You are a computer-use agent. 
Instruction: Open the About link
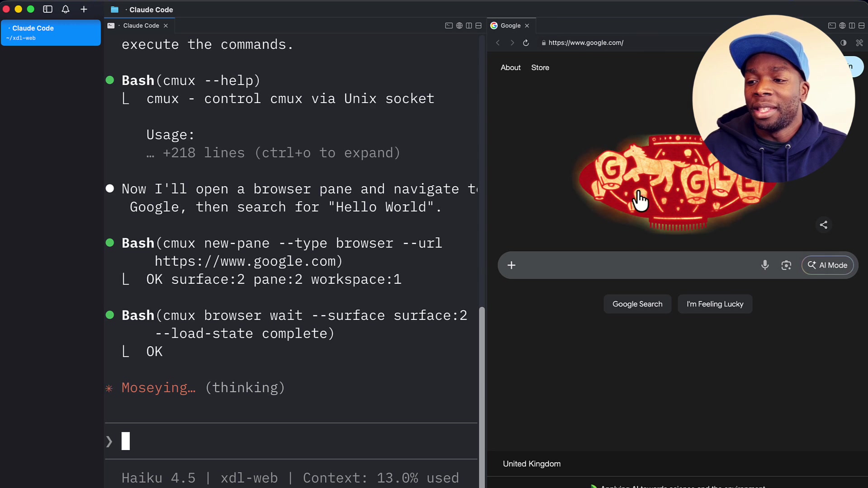coord(510,67)
